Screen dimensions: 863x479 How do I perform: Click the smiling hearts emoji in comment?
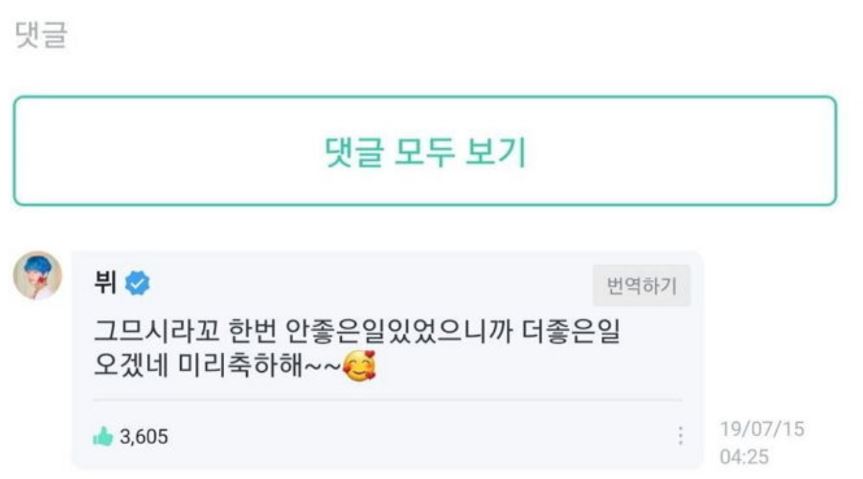click(360, 370)
